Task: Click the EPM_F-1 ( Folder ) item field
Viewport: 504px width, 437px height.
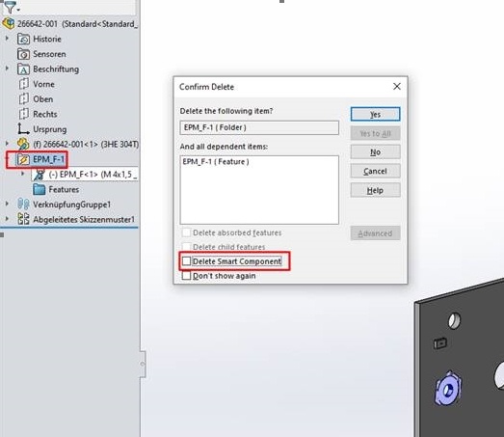Action: pyautogui.click(x=259, y=127)
